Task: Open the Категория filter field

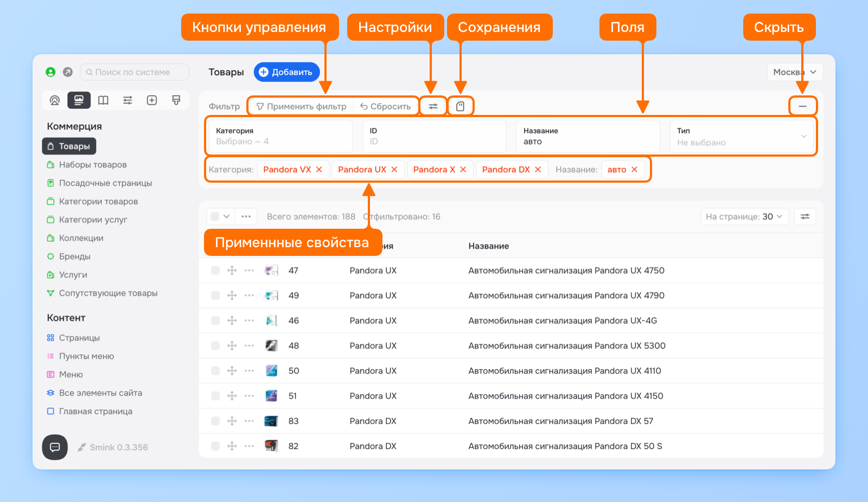Action: [280, 137]
